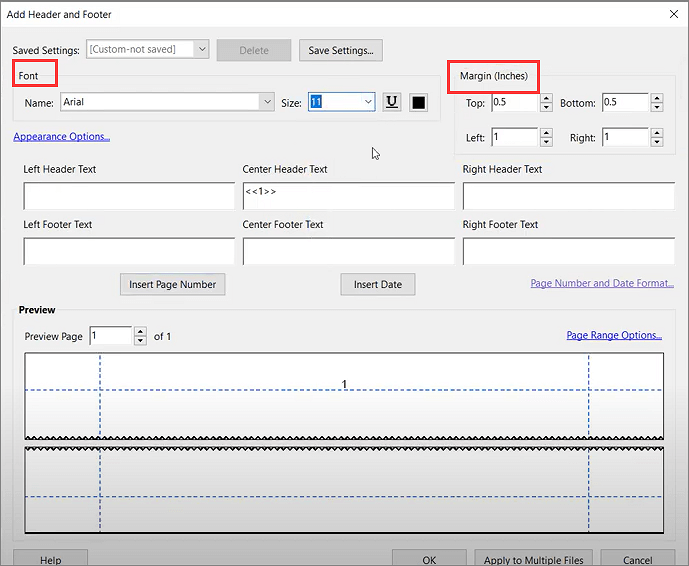Expand the font Size dropdown
The width and height of the screenshot is (689, 566).
tap(367, 102)
